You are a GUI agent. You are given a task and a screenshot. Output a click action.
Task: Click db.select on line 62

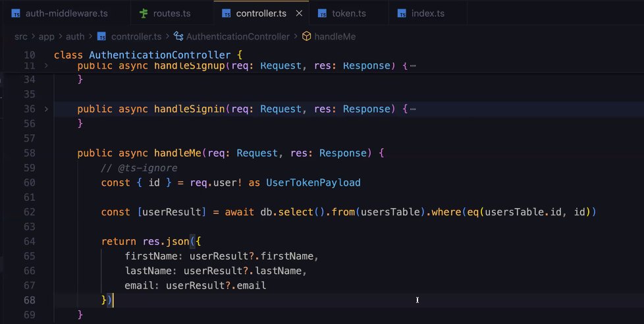pos(286,212)
